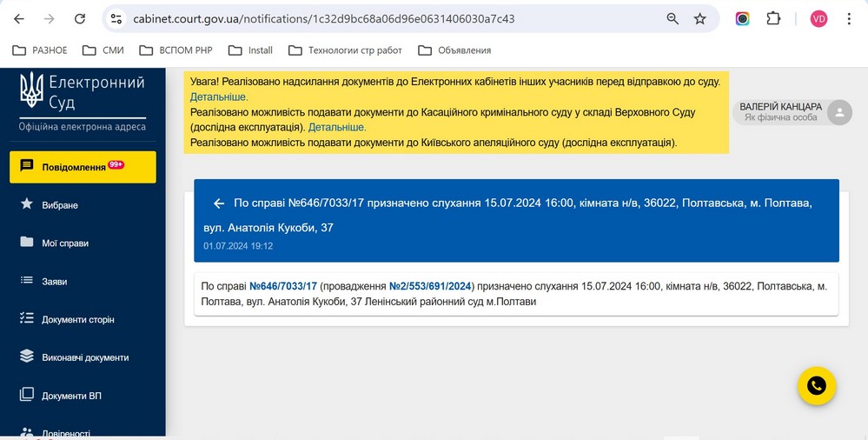The width and height of the screenshot is (868, 440).
Task: Click the Документи ВП icon
Action: [27, 395]
